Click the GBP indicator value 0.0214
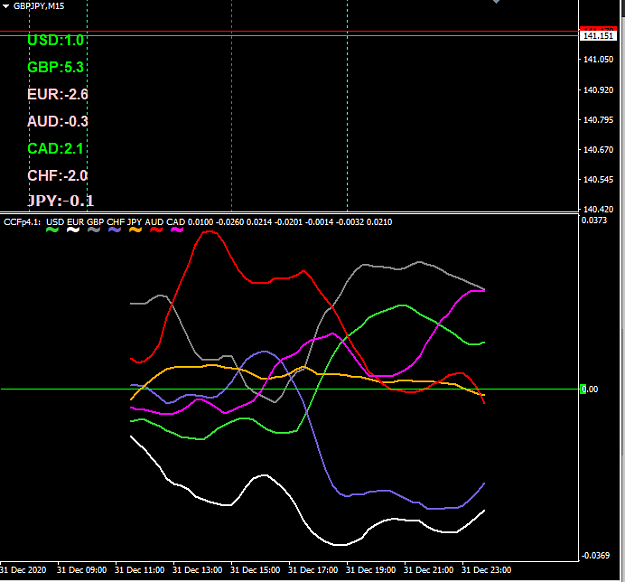The height and width of the screenshot is (582, 625). point(259,222)
